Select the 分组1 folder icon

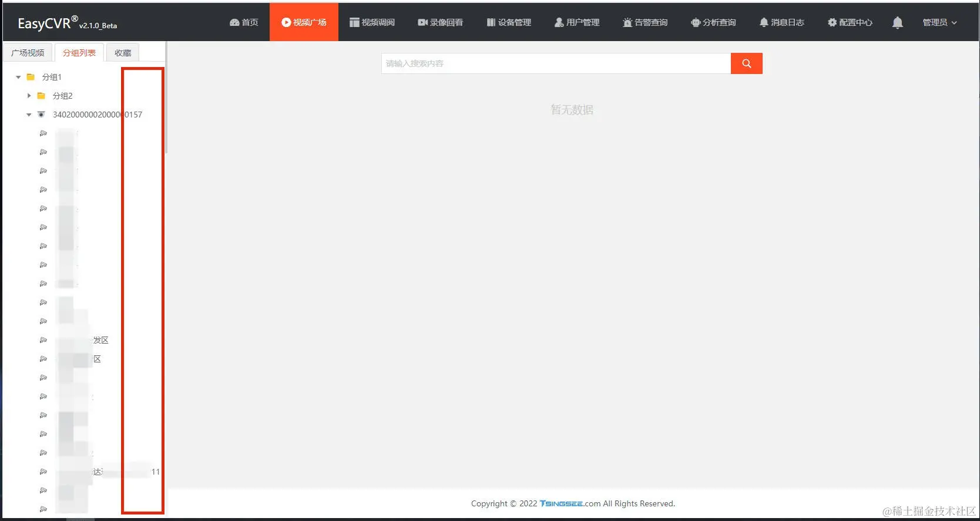pyautogui.click(x=31, y=77)
